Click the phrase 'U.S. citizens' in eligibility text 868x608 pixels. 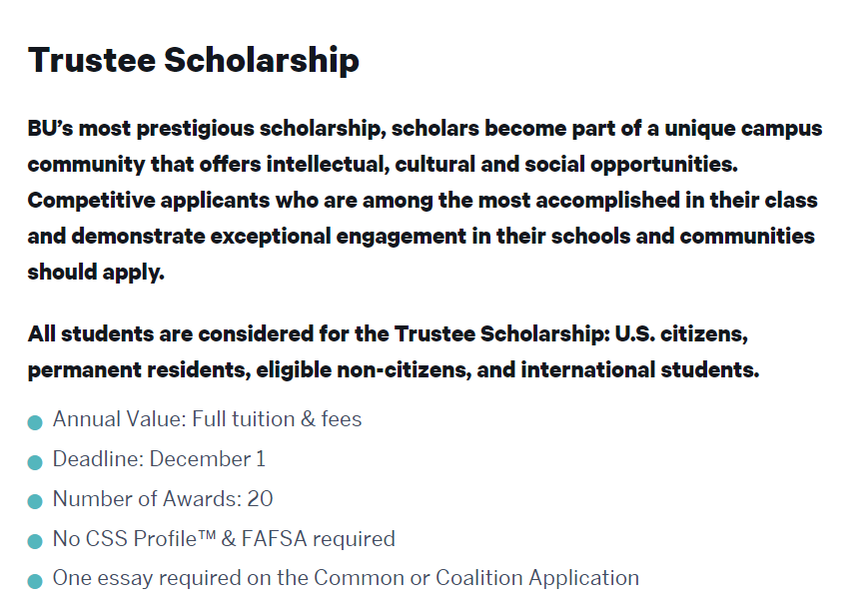pyautogui.click(x=681, y=333)
